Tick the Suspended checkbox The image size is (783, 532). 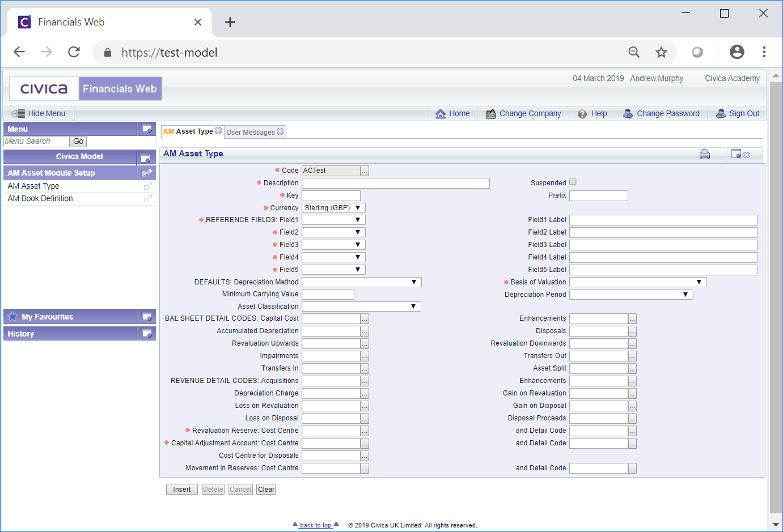pyautogui.click(x=573, y=182)
